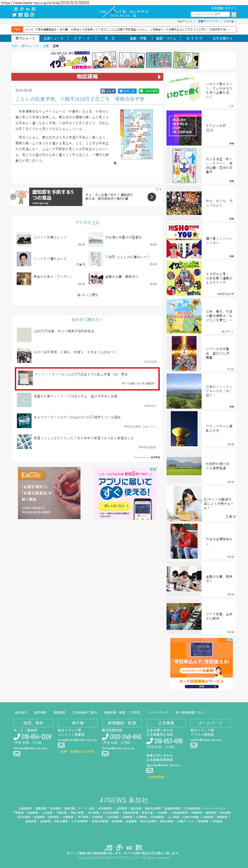Expand the 地震速報 banner arrow

(x=159, y=77)
